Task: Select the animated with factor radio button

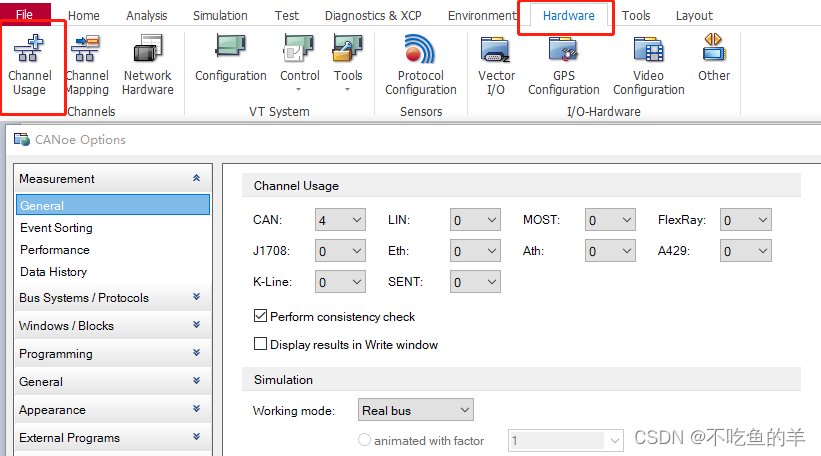Action: [364, 440]
